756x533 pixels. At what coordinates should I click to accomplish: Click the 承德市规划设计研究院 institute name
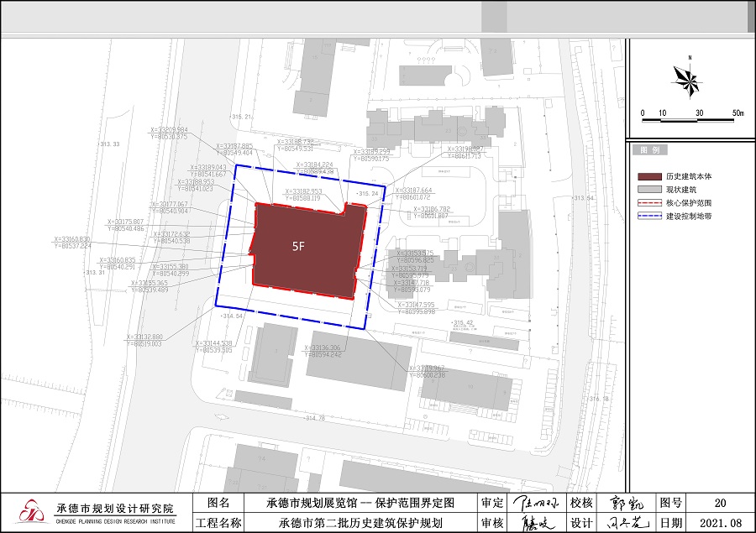(x=115, y=509)
